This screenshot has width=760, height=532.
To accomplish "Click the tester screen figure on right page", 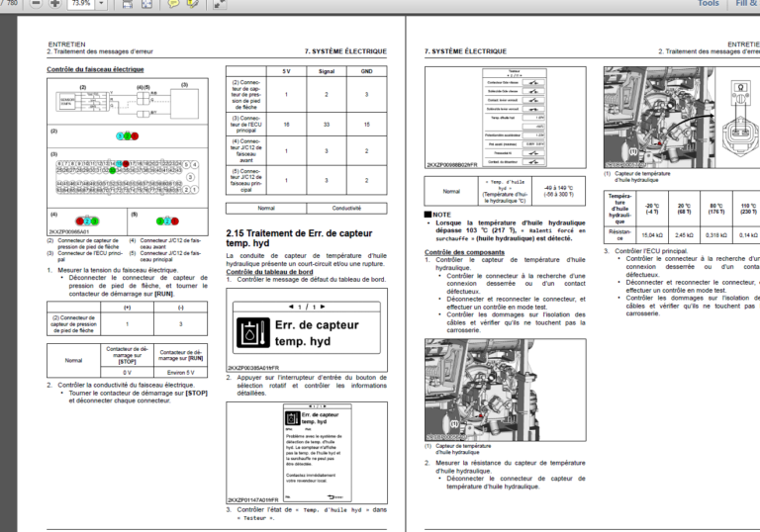I will point(506,118).
